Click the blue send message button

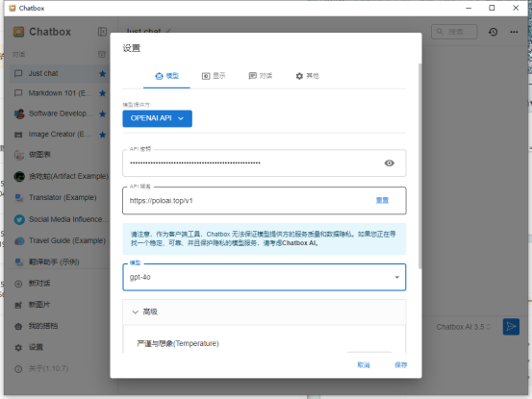click(511, 327)
